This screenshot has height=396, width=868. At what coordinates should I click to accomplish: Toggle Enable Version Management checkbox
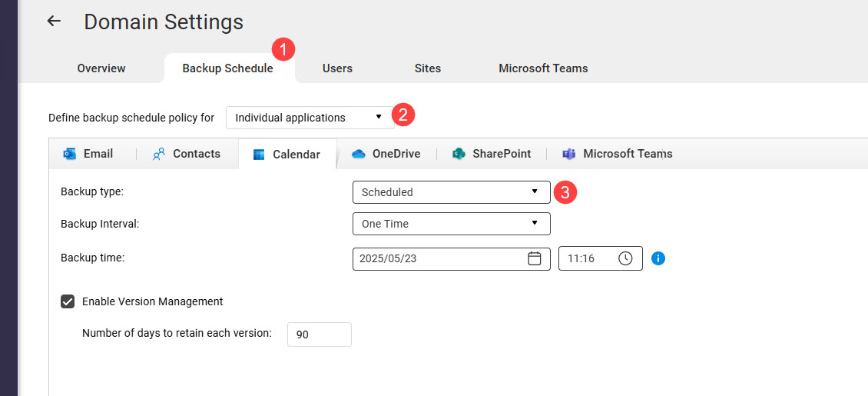pyautogui.click(x=68, y=301)
